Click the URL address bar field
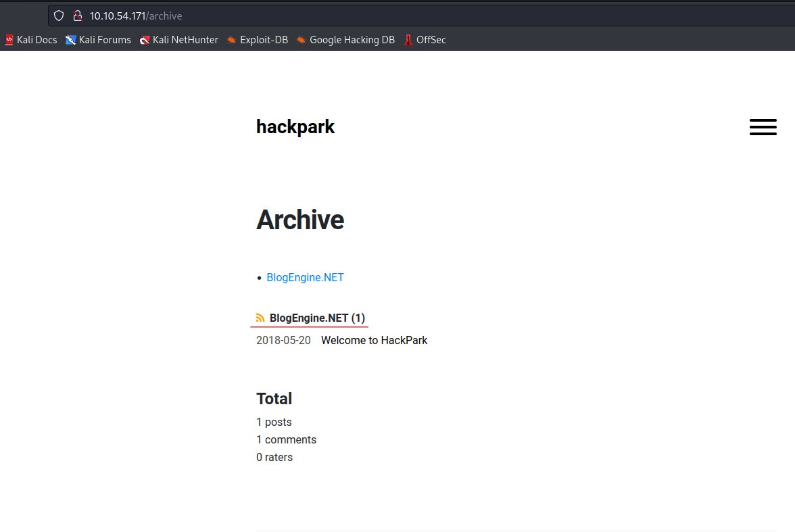 [420, 16]
